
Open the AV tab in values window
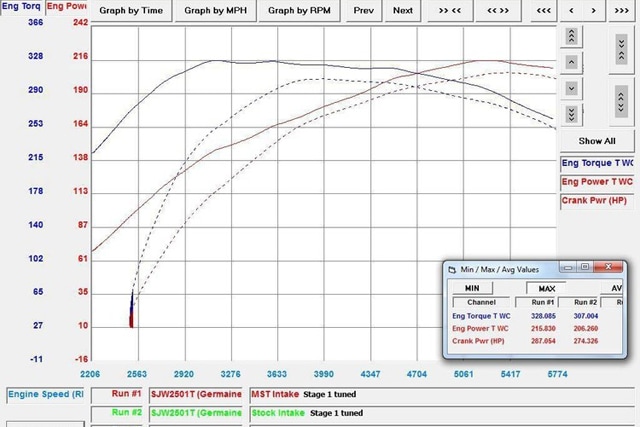(612, 288)
